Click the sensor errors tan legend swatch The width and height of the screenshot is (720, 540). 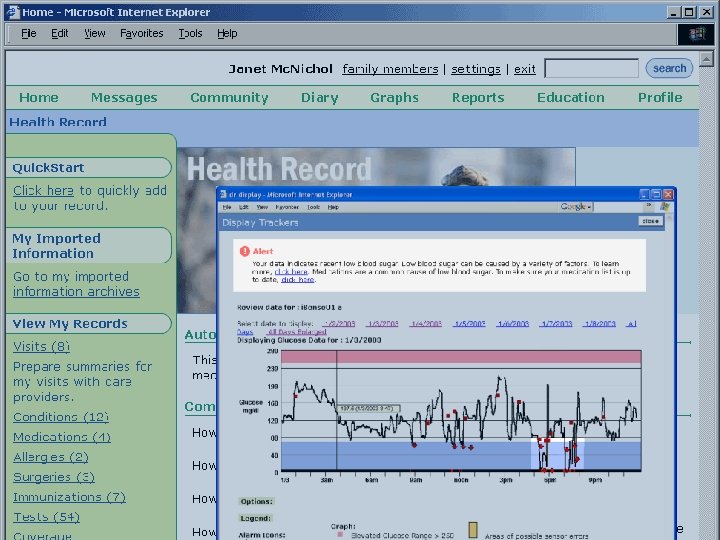point(473,530)
